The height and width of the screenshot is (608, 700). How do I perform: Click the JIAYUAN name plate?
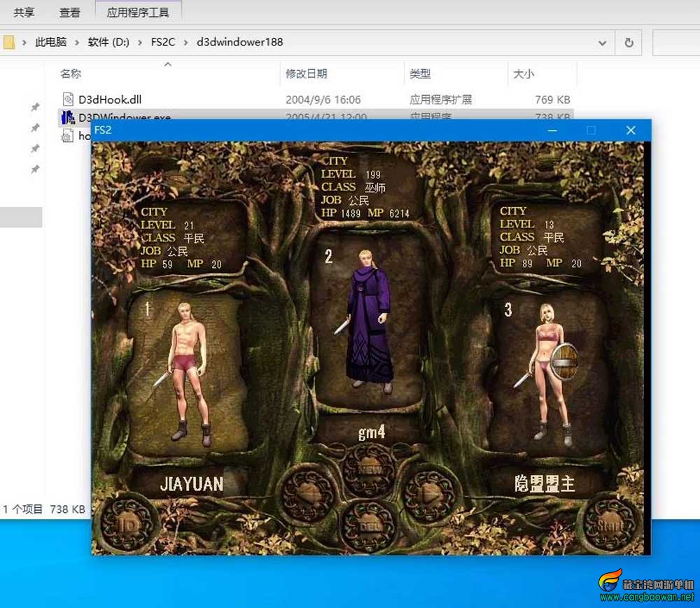click(x=192, y=483)
